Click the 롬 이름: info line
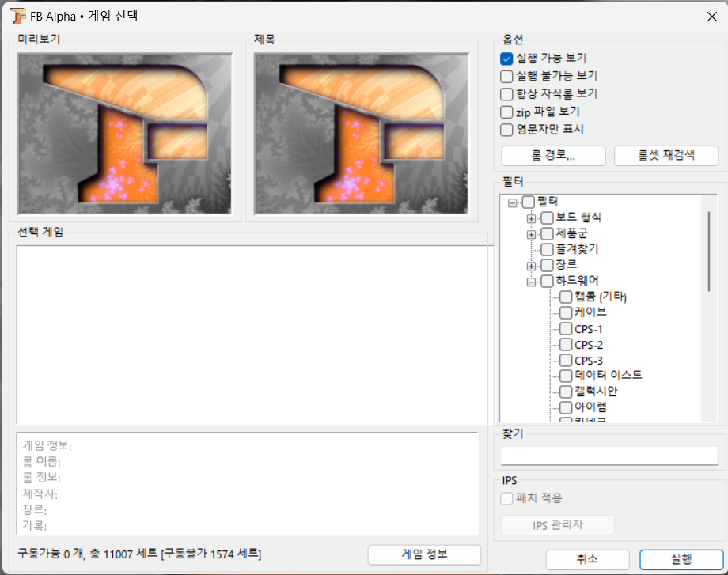 point(42,462)
